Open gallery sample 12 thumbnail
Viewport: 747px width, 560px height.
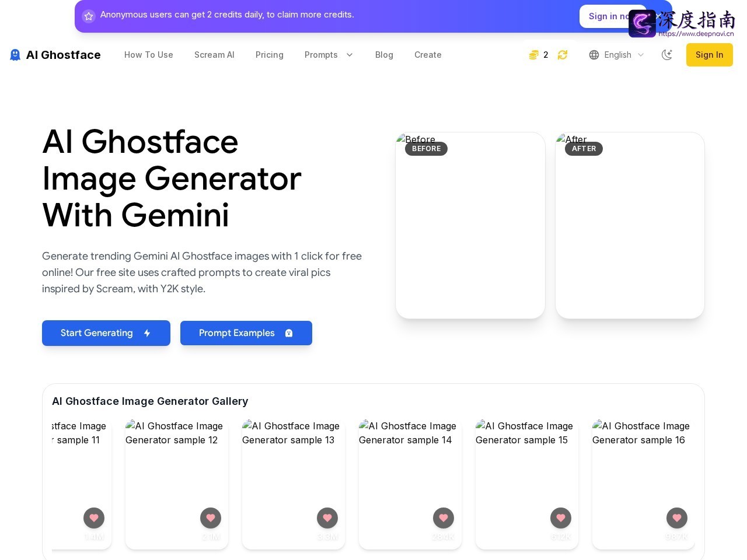pos(177,485)
